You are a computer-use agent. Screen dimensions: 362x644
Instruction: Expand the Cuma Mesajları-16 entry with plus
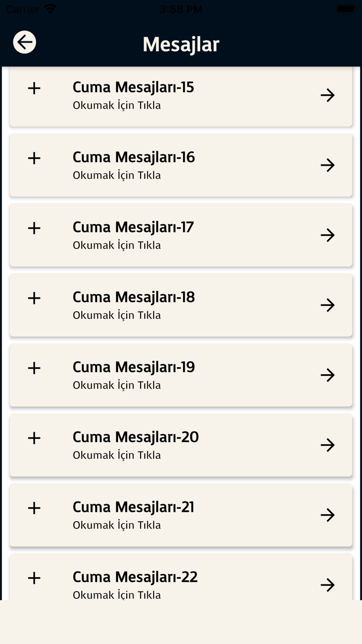pyautogui.click(x=34, y=158)
